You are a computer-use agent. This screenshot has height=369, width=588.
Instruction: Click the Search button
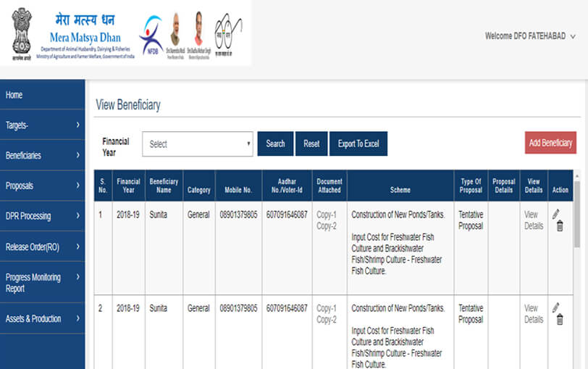tap(275, 144)
